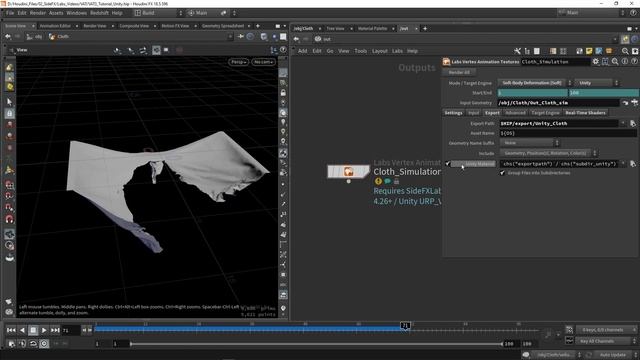
Task: Toggle the viewport pin icon
Action: 241,36
